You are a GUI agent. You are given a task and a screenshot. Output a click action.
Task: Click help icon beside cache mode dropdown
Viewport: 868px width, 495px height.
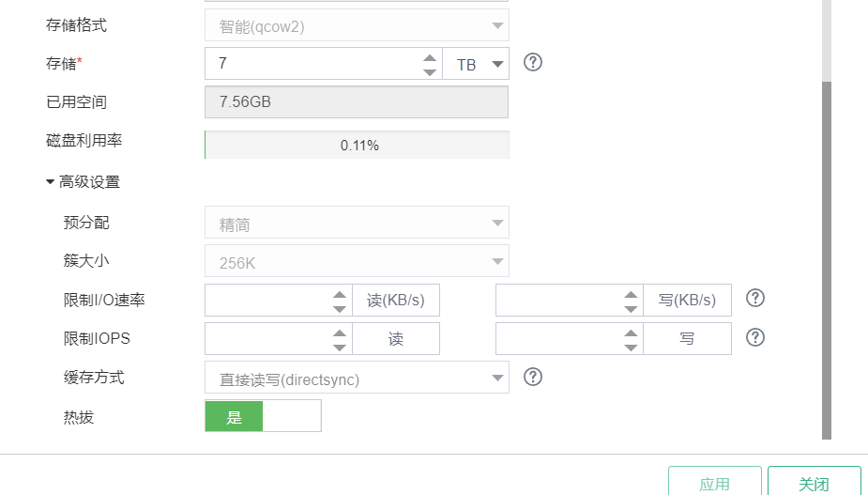click(533, 377)
